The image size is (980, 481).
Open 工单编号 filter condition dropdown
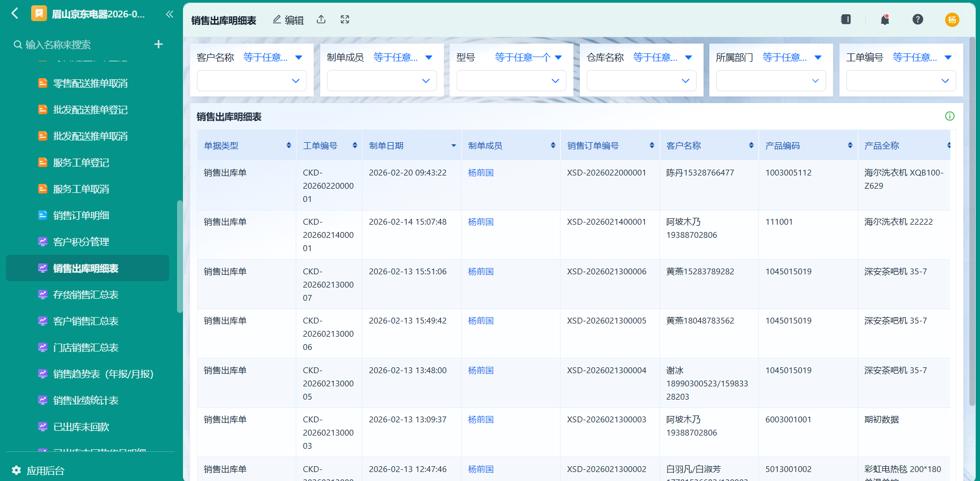tap(922, 58)
